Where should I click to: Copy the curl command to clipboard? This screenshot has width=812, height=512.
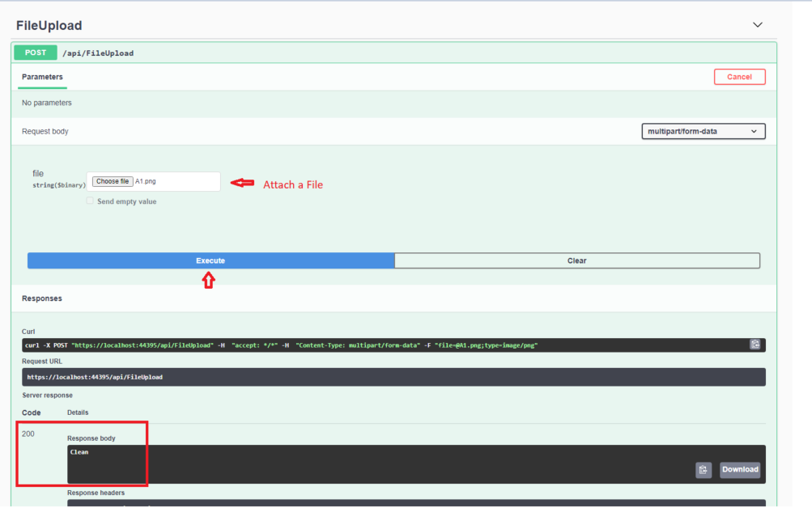tap(755, 344)
